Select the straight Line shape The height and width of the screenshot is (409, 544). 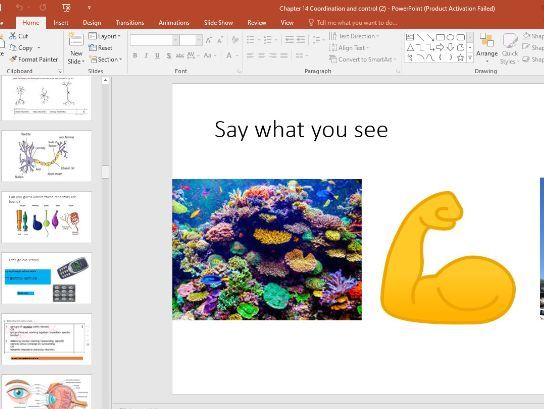[420, 37]
